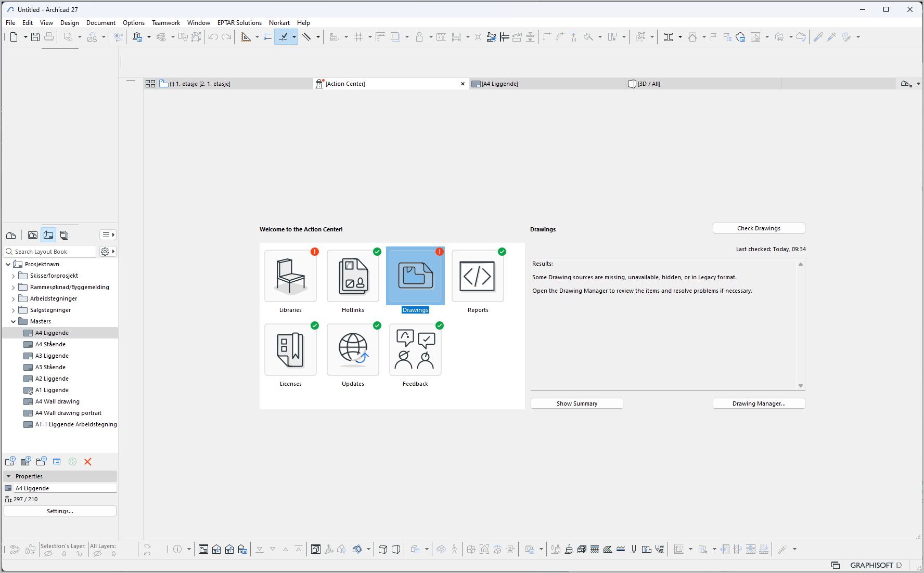Screen dimensions: 924x573
Task: Open the Updates globe icon
Action: 353,350
